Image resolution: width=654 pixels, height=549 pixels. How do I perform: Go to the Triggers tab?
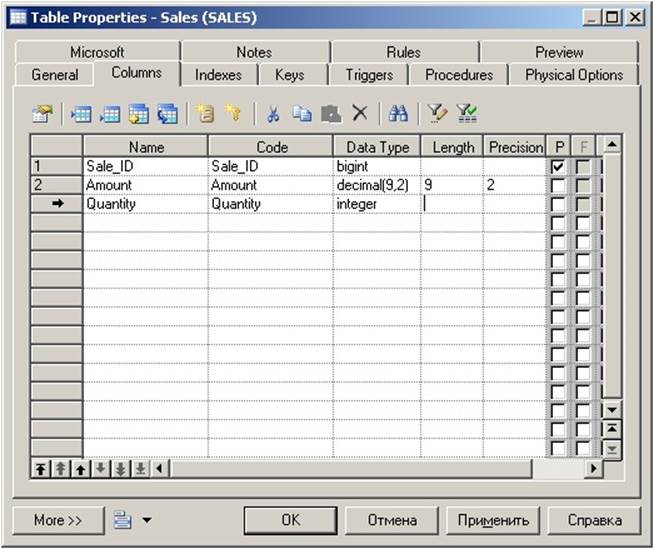coord(369,75)
